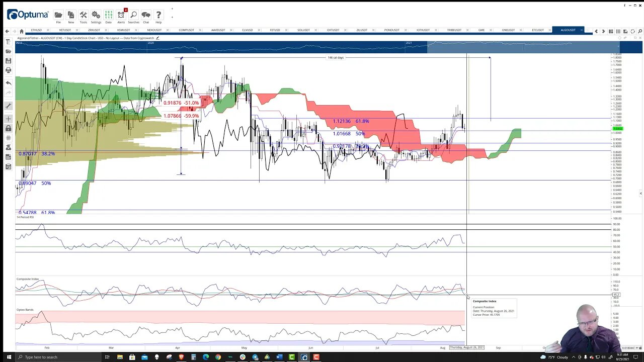644x362 pixels.
Task: Click the 14 Period RSI panel label
Action: [25, 217]
